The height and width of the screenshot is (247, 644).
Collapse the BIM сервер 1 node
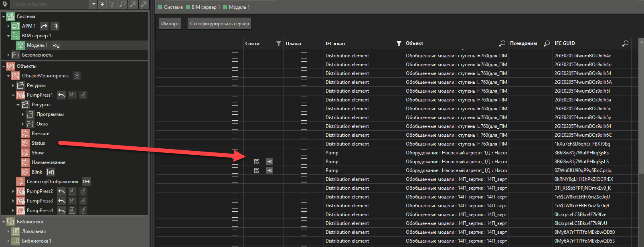click(8, 36)
